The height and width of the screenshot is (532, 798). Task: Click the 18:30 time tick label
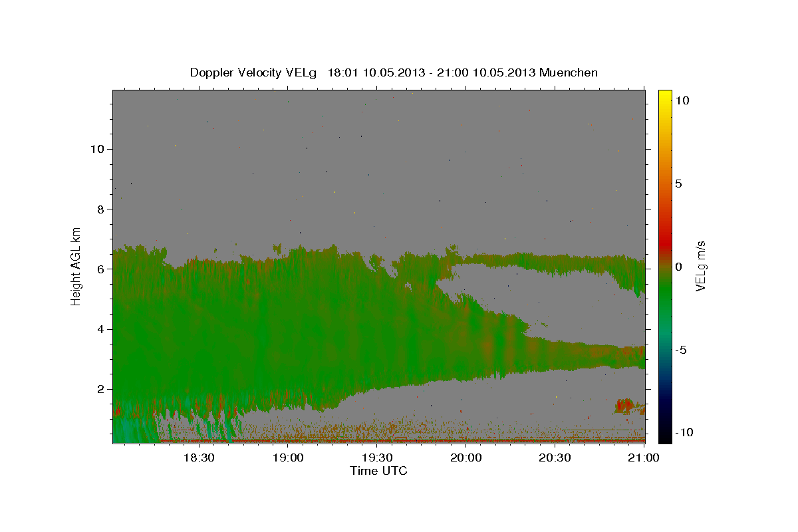coord(198,458)
